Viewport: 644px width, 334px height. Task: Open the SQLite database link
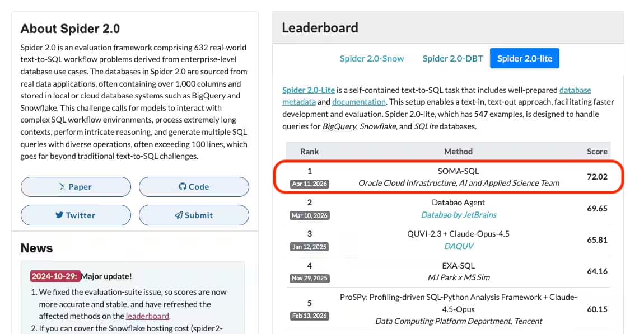pyautogui.click(x=427, y=126)
